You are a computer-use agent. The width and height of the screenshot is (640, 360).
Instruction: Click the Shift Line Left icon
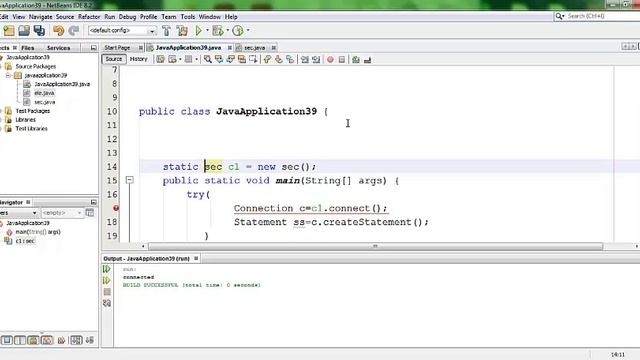[305, 60]
